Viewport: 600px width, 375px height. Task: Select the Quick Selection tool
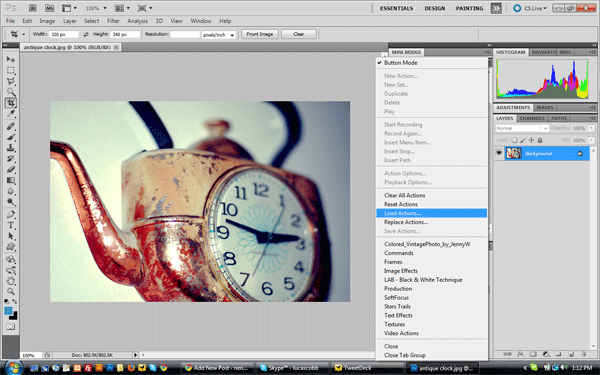tap(11, 92)
